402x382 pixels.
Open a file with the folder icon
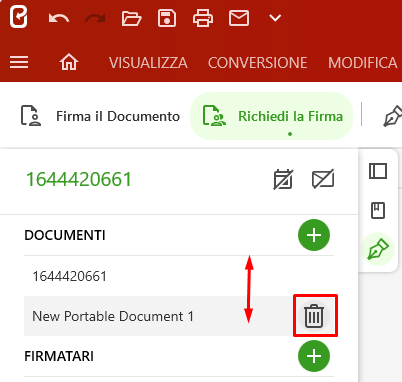131,18
